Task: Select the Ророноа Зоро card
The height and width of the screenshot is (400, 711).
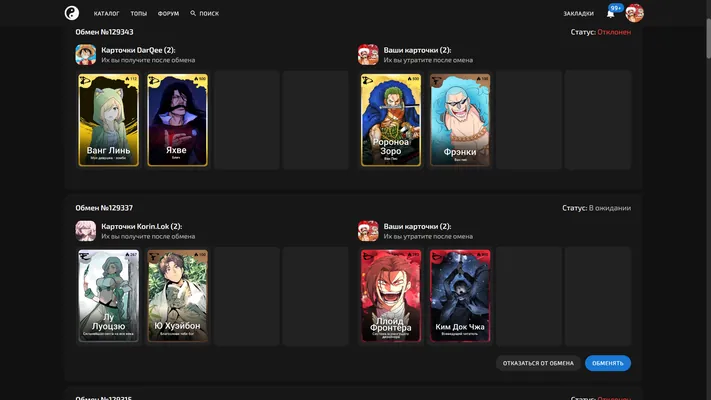Action: 391,120
